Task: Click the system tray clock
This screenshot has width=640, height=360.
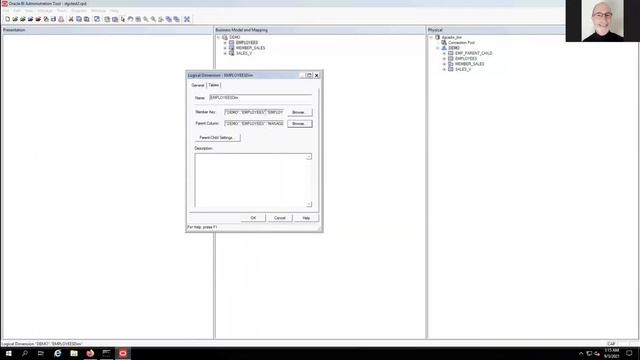Action: (611, 353)
